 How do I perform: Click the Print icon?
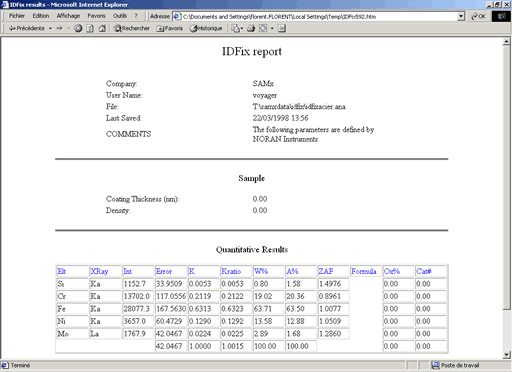[x=251, y=28]
